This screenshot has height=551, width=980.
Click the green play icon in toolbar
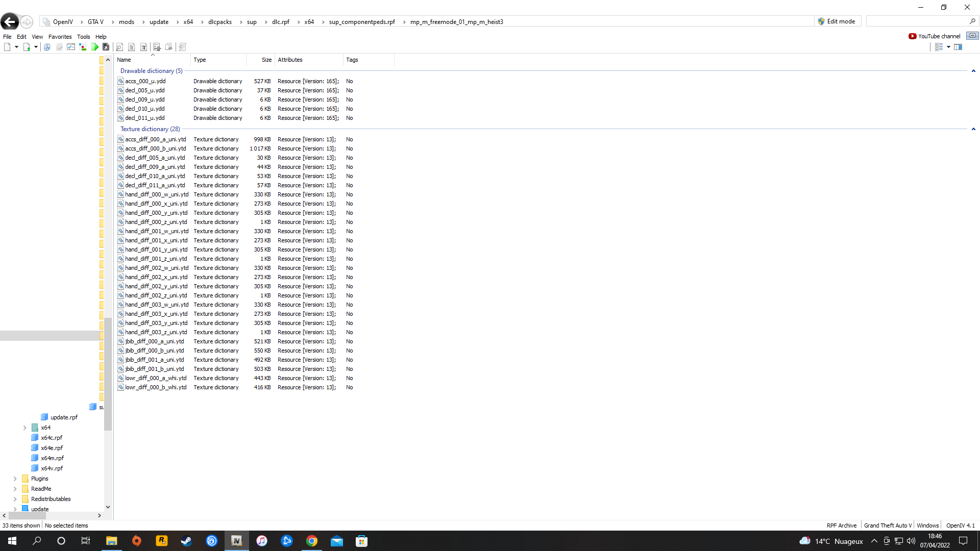pos(95,47)
